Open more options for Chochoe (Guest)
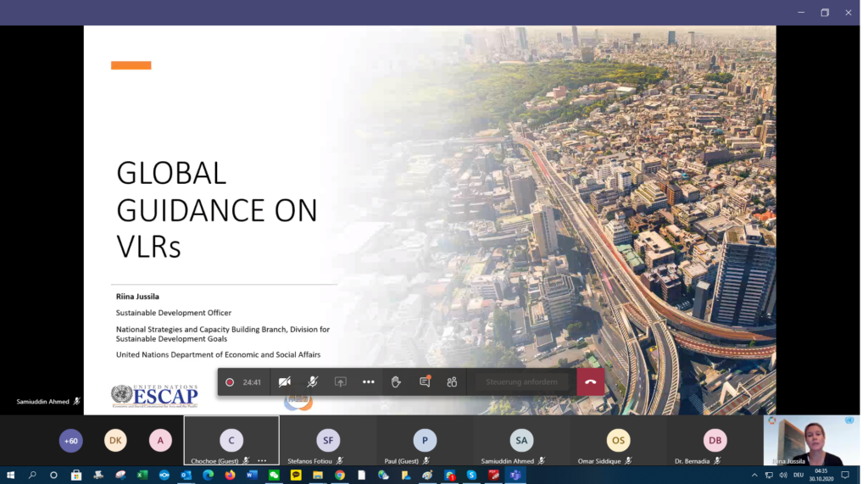This screenshot has height=484, width=868. 262,461
